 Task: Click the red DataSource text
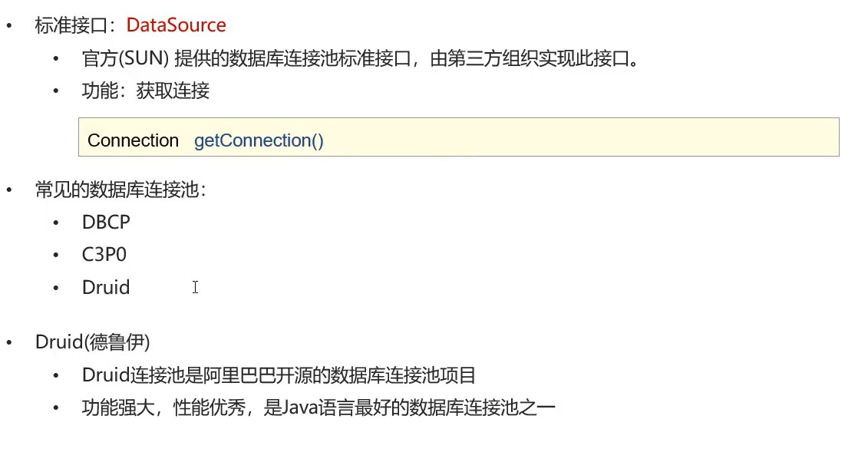point(176,25)
